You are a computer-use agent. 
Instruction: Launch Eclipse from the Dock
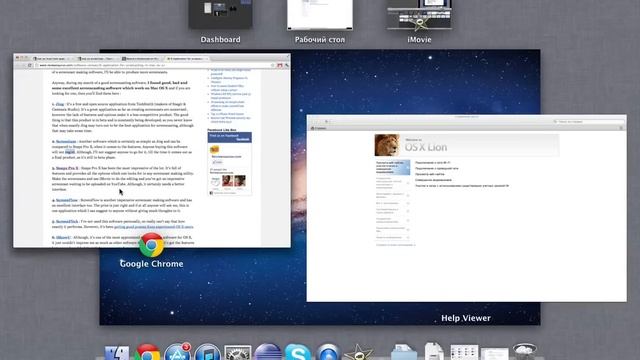click(268, 352)
